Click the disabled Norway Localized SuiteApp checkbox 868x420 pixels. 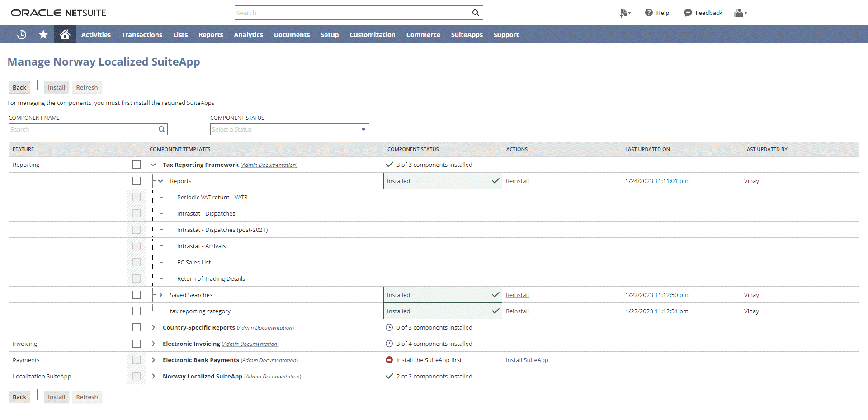point(137,376)
